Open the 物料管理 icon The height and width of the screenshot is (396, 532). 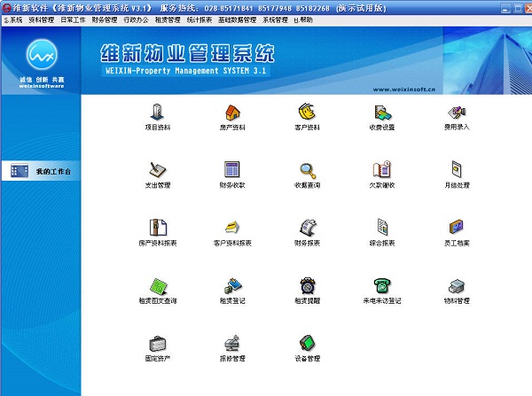coord(457,286)
